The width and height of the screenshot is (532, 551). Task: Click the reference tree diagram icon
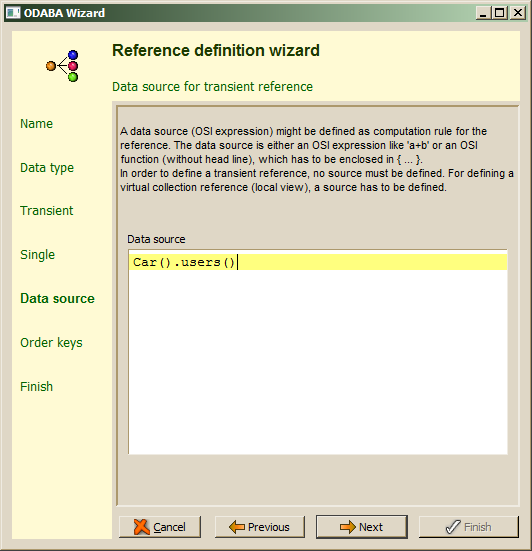tap(62, 66)
